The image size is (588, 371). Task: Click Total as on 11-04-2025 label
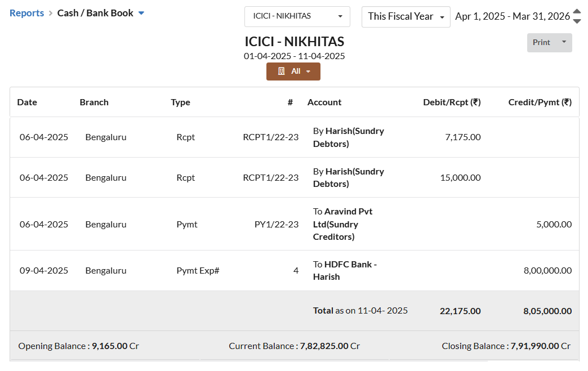click(360, 311)
